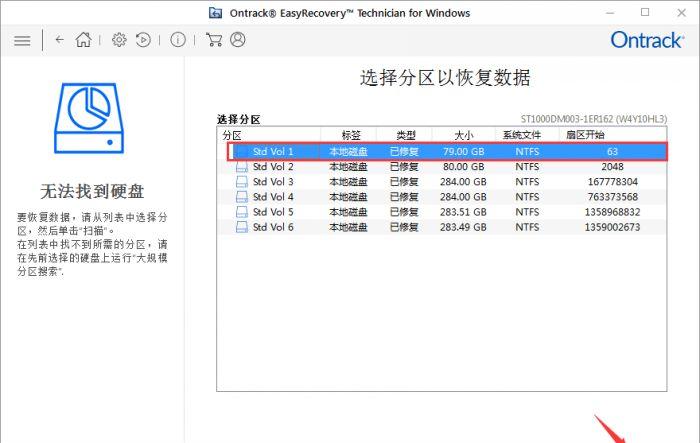Click start sector 167778304
This screenshot has width=700, height=443.
click(612, 182)
